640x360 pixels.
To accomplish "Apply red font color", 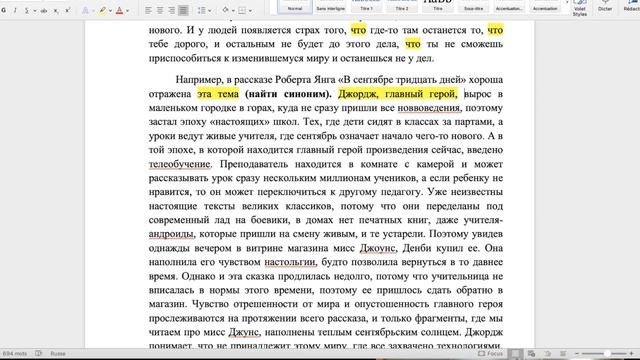I will click(x=120, y=11).
